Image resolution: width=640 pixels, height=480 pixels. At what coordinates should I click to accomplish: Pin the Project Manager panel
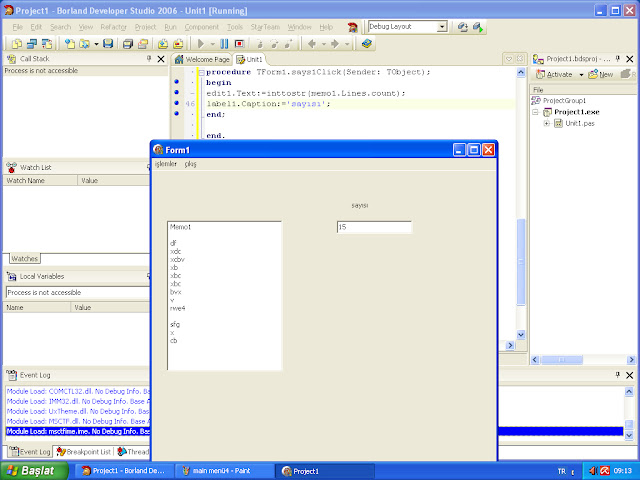tap(618, 59)
